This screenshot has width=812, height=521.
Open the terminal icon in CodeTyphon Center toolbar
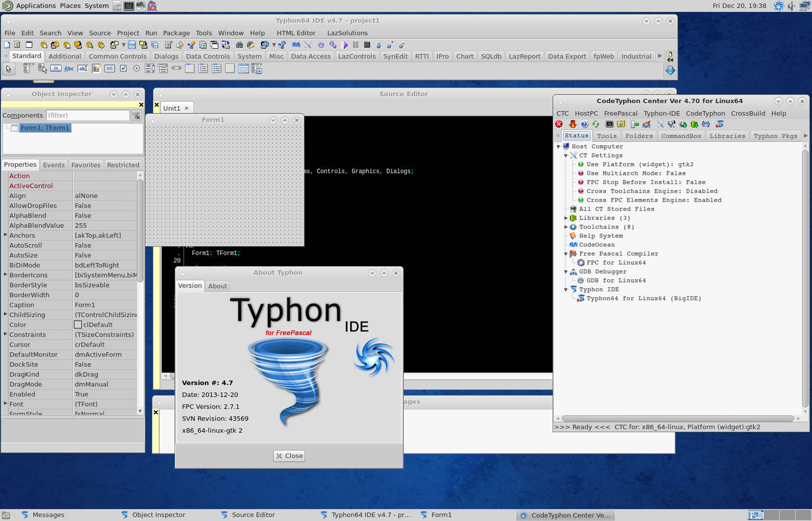click(610, 124)
